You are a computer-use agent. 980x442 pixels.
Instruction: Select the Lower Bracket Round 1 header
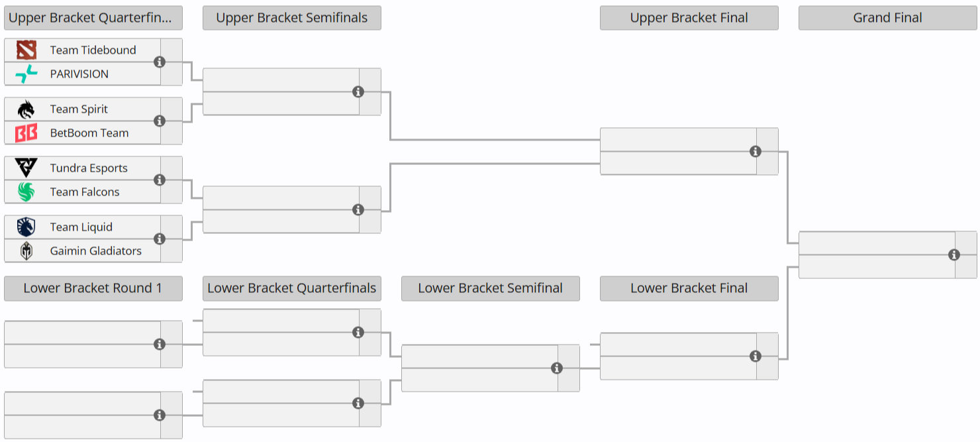pos(93,288)
